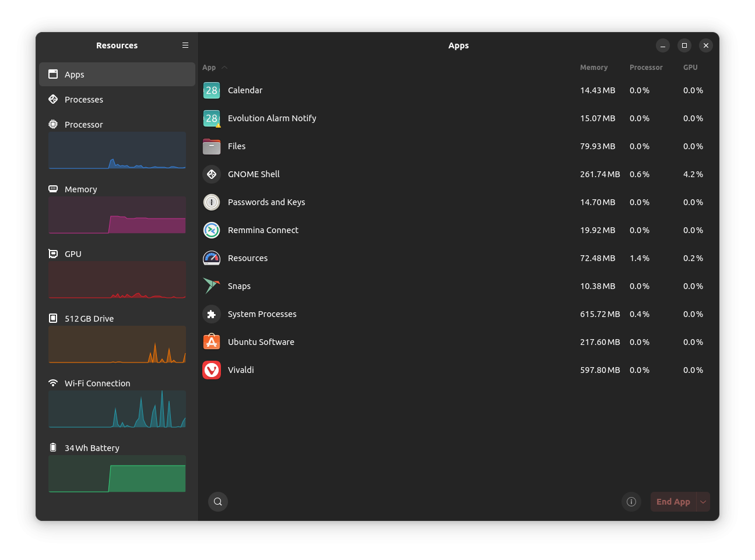Select the Remmina Connect name
Image resolution: width=755 pixels, height=560 pixels.
tap(263, 230)
